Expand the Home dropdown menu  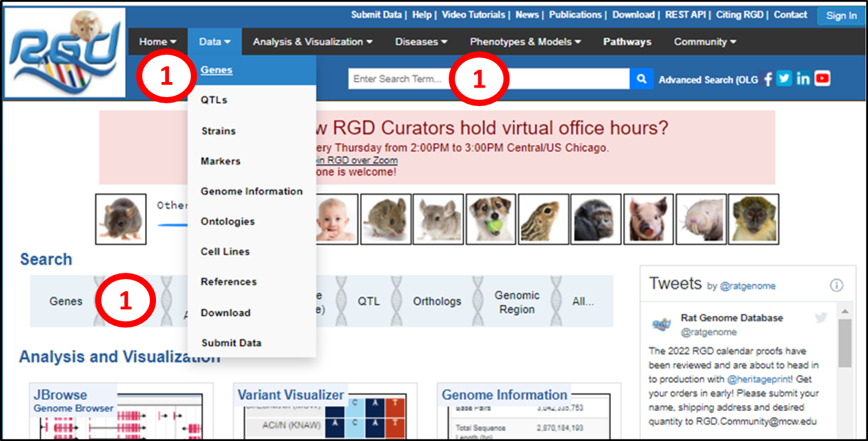(158, 42)
